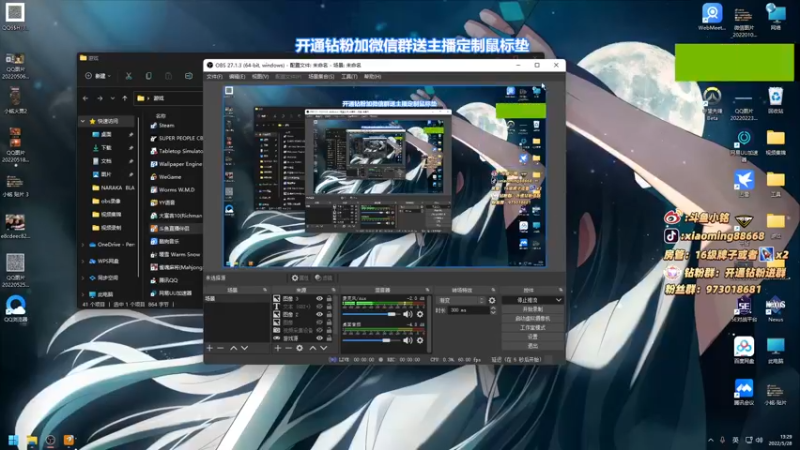Image resolution: width=800 pixels, height=450 pixels.
Task: Toggle the lock on 游戏源 source
Action: pos(329,338)
